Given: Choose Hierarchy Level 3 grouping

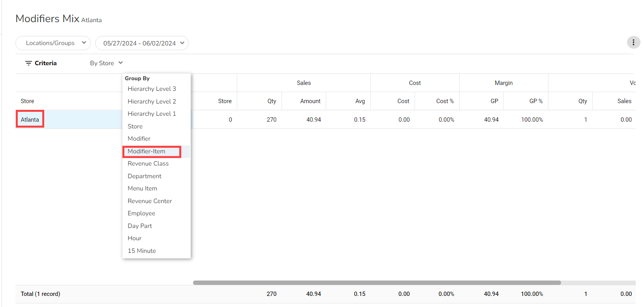Looking at the screenshot, I should click(152, 89).
